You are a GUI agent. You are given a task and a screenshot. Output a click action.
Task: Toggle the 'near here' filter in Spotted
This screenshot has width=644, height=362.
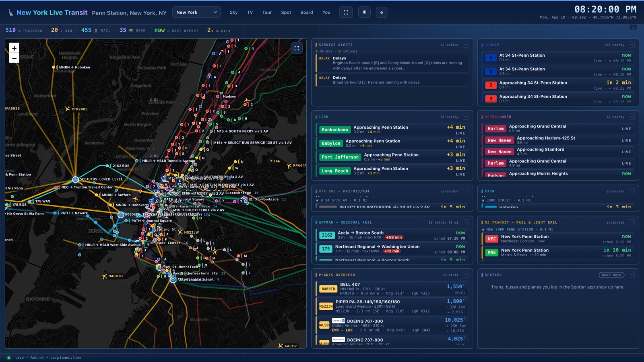click(612, 275)
